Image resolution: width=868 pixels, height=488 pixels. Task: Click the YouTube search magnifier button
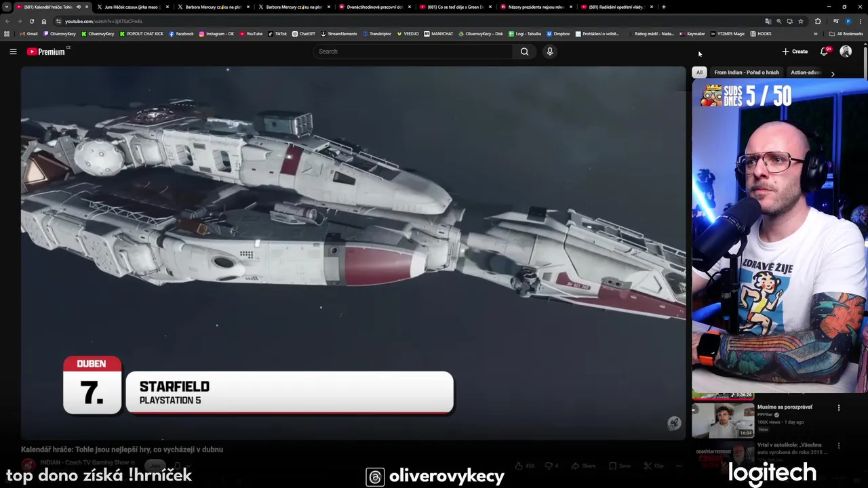coord(524,52)
